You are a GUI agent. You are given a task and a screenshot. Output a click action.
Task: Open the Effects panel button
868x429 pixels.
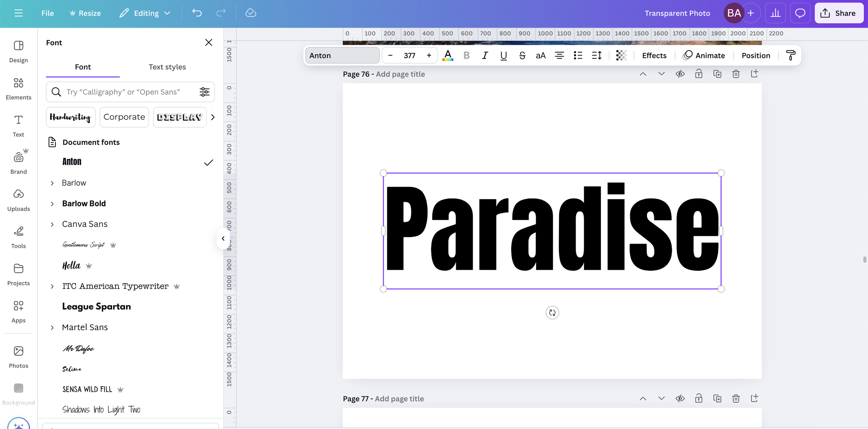[x=654, y=55]
